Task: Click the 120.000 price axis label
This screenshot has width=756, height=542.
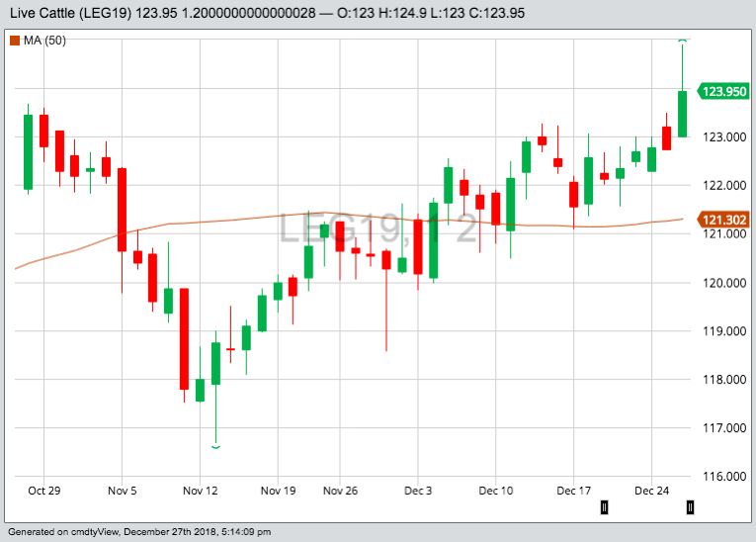Action: pyautogui.click(x=723, y=283)
